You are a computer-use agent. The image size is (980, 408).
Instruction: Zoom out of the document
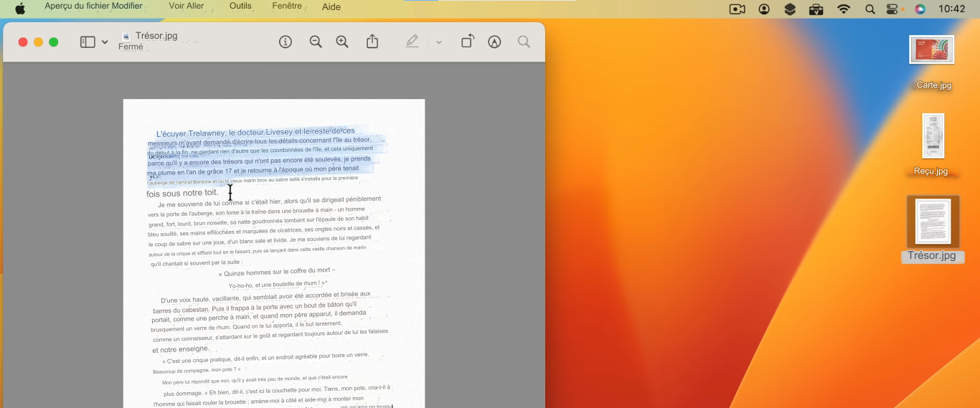tap(316, 42)
